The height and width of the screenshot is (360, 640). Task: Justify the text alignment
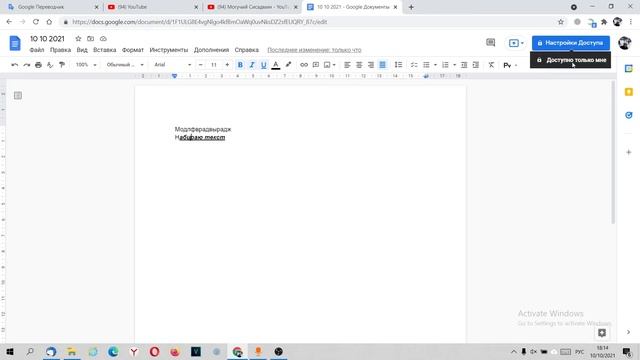(382, 65)
